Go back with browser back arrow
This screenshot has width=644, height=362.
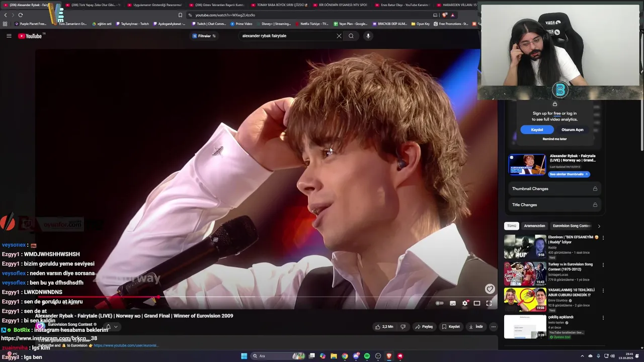coord(6,15)
